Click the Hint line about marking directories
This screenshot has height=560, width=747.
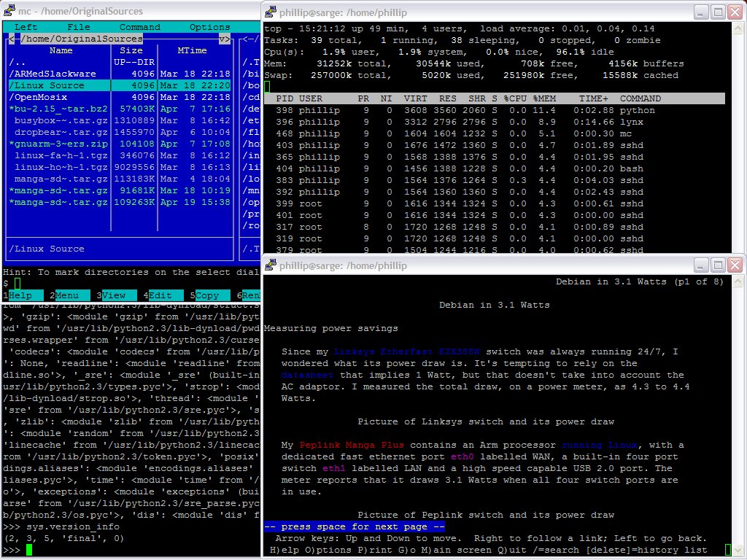[131, 272]
